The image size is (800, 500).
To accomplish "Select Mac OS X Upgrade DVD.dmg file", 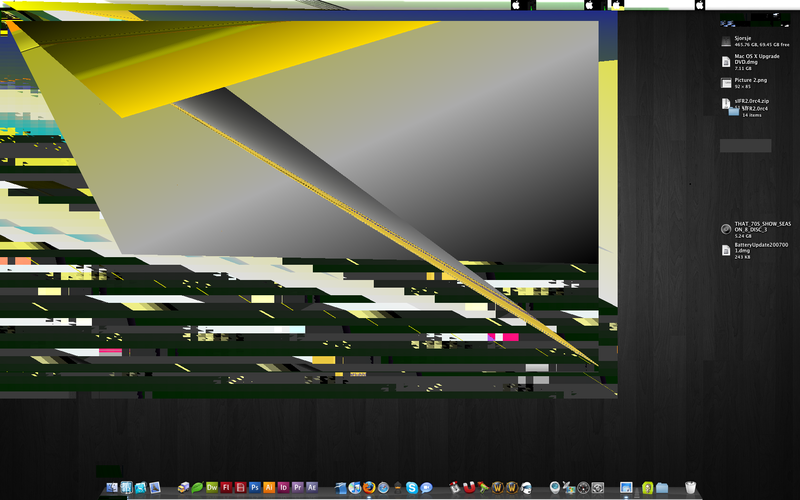I will (x=726, y=62).
